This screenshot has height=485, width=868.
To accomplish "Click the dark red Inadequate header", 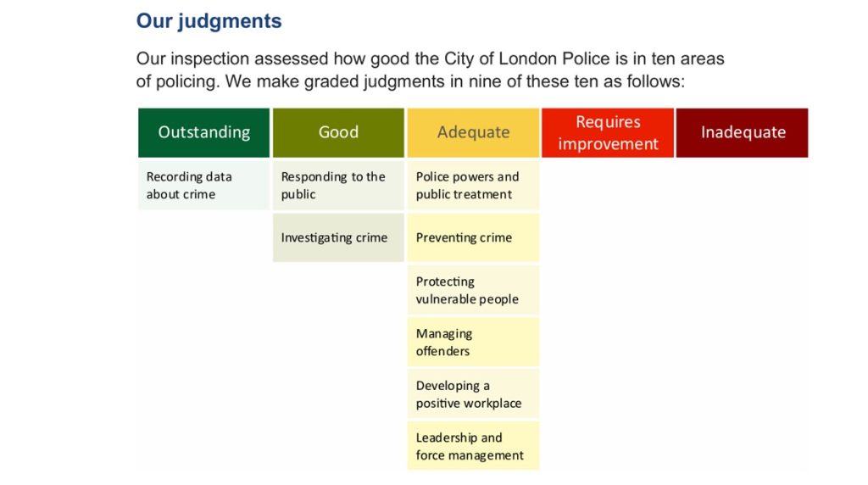I will (743, 132).
